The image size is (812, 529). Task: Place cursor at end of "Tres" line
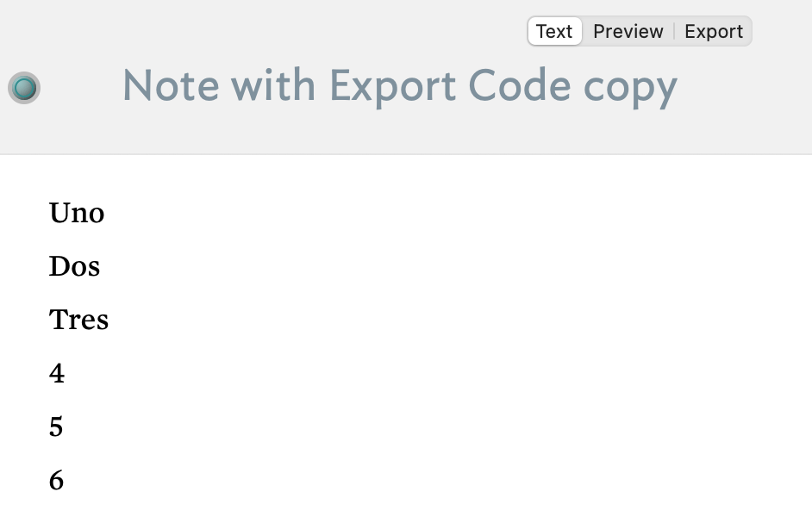pyautogui.click(x=109, y=320)
